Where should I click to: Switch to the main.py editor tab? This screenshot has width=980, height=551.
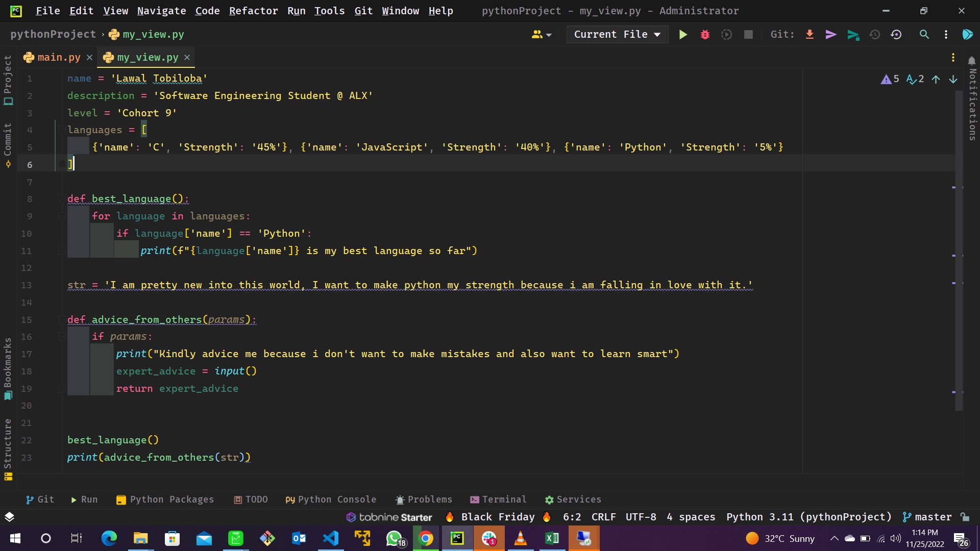[x=58, y=57]
